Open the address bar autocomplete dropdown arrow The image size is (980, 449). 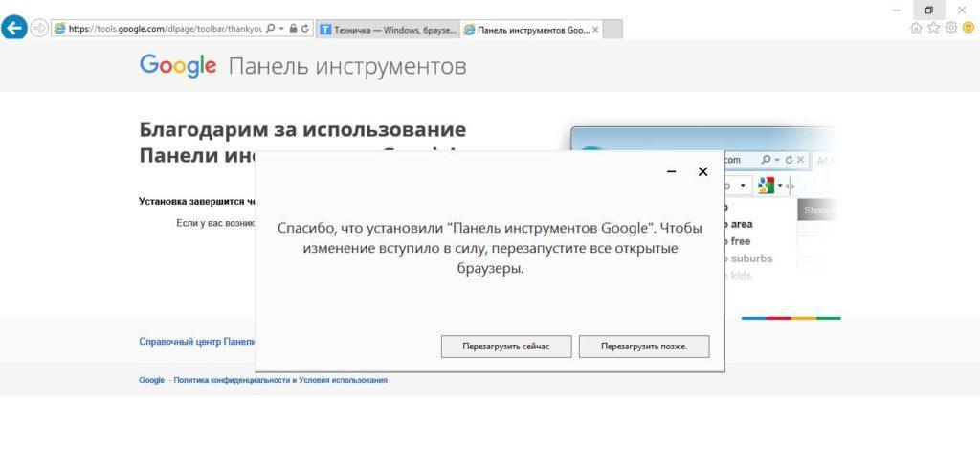pyautogui.click(x=281, y=29)
